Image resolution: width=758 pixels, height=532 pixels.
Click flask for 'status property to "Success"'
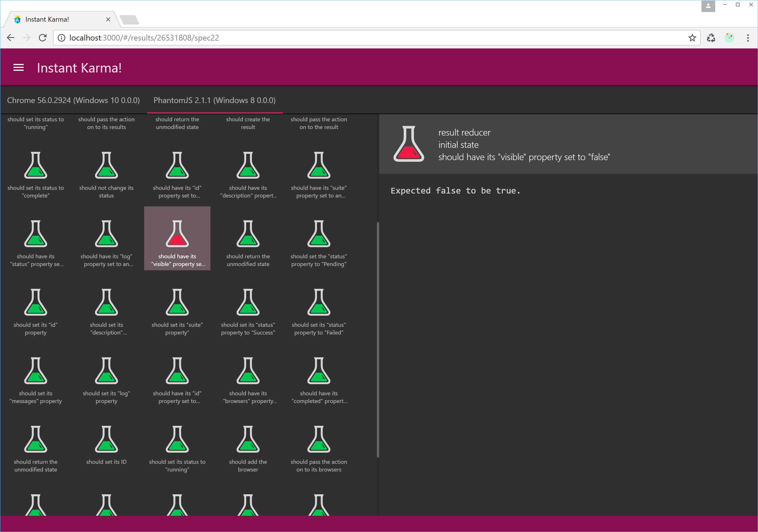point(248,302)
